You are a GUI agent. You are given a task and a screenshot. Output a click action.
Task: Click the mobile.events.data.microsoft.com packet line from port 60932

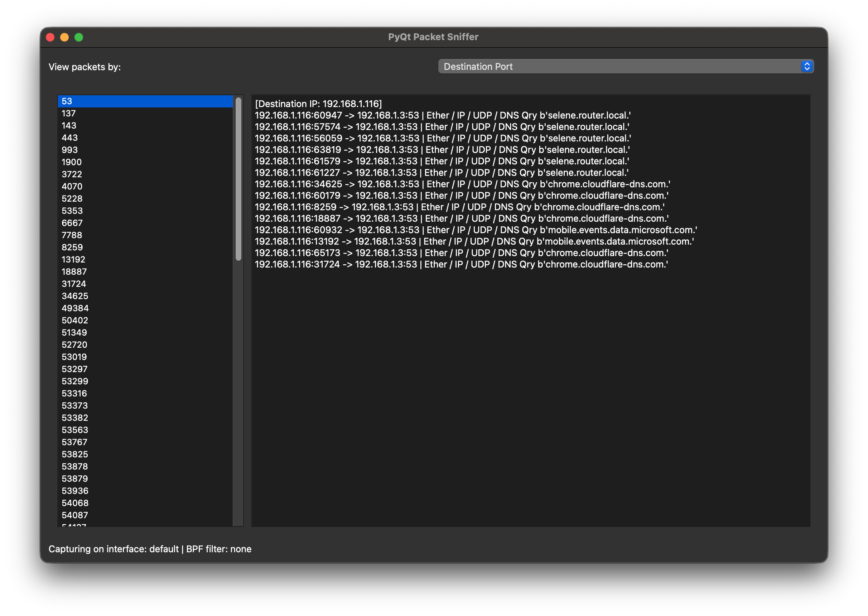coord(476,230)
